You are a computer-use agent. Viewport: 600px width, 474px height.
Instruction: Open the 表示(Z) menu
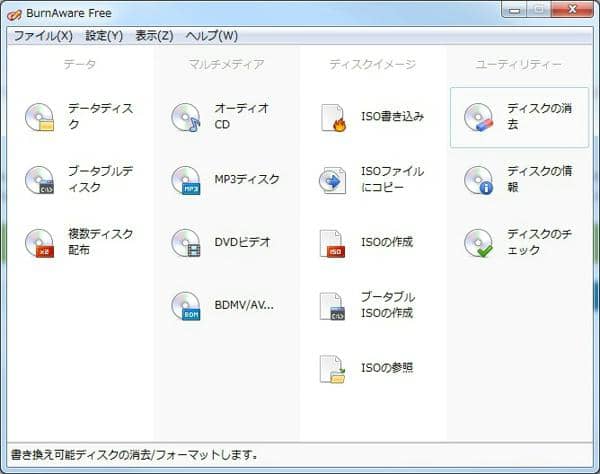(x=154, y=36)
